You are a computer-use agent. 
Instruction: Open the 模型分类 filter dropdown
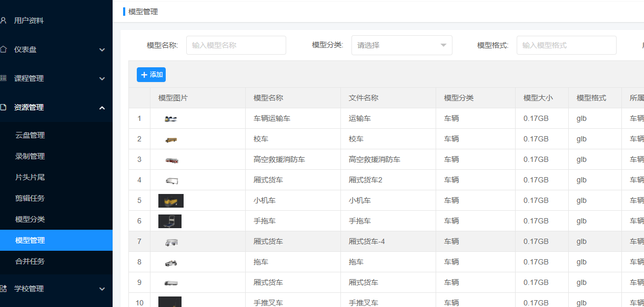click(401, 45)
